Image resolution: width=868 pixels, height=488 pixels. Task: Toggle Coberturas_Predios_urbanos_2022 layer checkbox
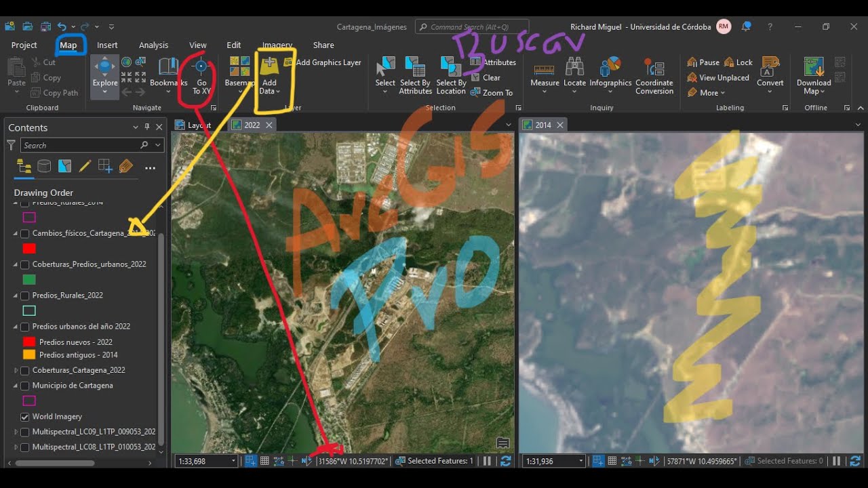(x=25, y=264)
